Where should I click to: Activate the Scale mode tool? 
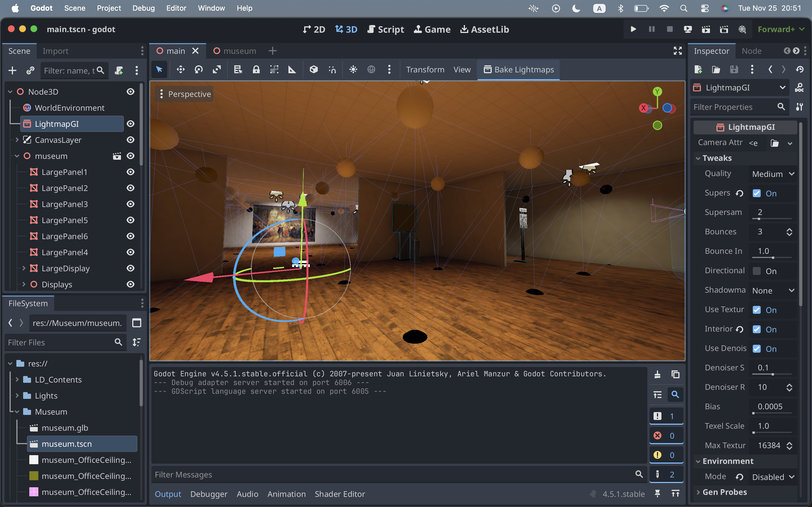coord(217,69)
